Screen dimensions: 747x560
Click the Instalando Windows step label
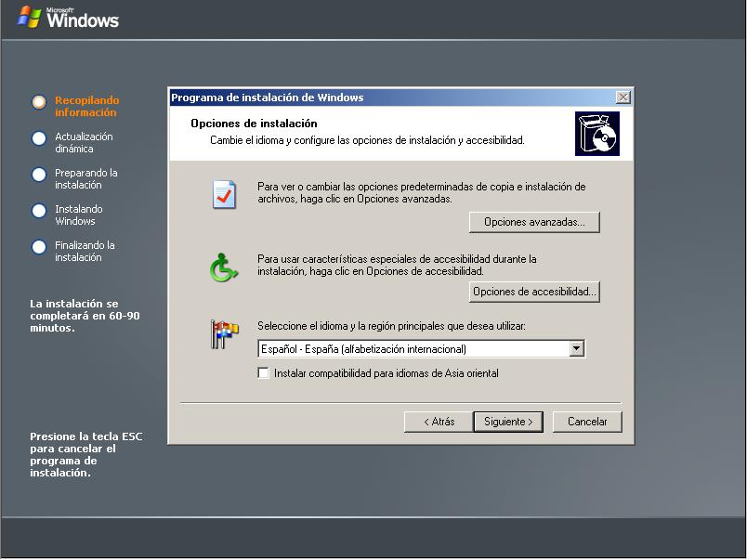pyautogui.click(x=79, y=215)
